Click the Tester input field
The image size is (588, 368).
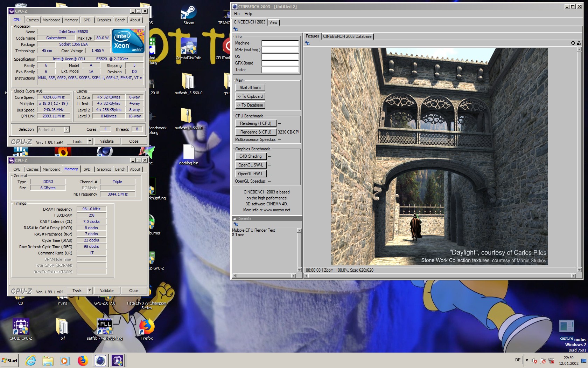click(x=280, y=70)
